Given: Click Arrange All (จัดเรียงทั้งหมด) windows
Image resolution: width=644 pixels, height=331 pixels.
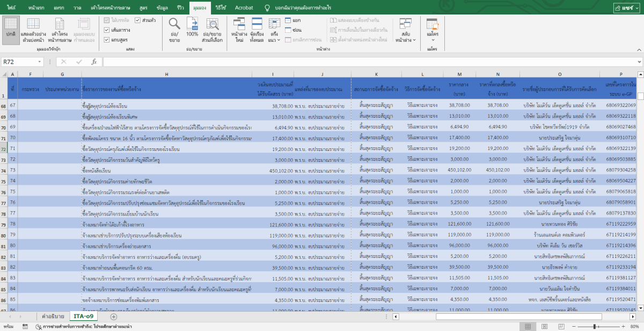Looking at the screenshot, I should (257, 27).
